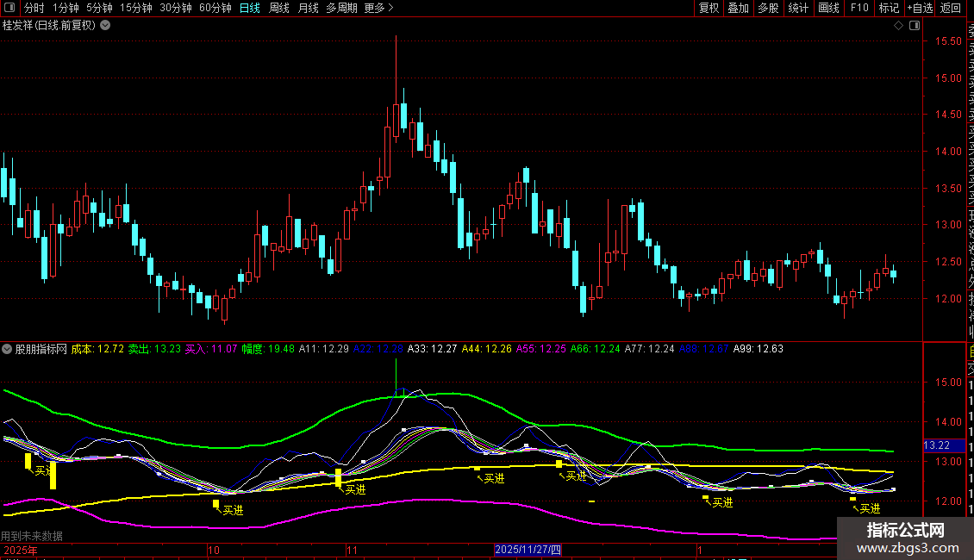974x560 pixels.
Task: Click the 2025/11/27/四 date marker
Action: click(x=528, y=550)
